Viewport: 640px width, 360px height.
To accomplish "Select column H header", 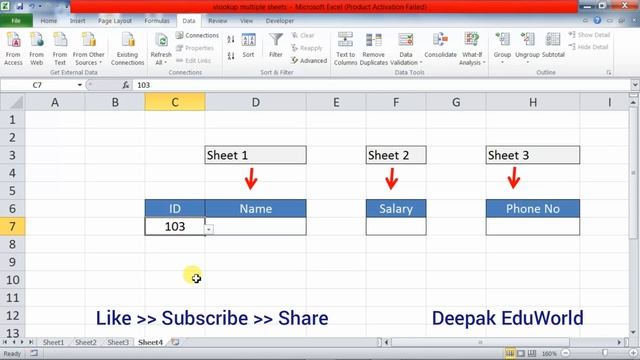I will (x=533, y=102).
